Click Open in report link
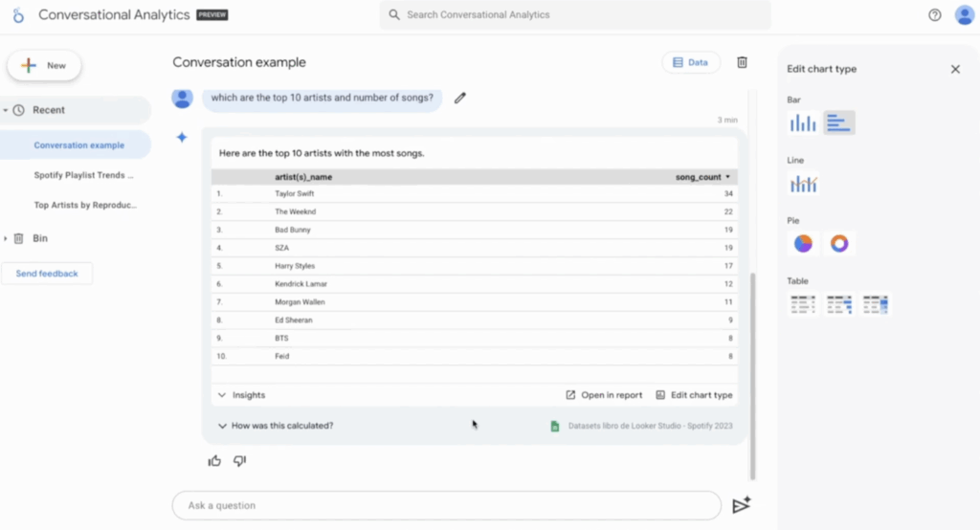The height and width of the screenshot is (530, 980). 604,395
